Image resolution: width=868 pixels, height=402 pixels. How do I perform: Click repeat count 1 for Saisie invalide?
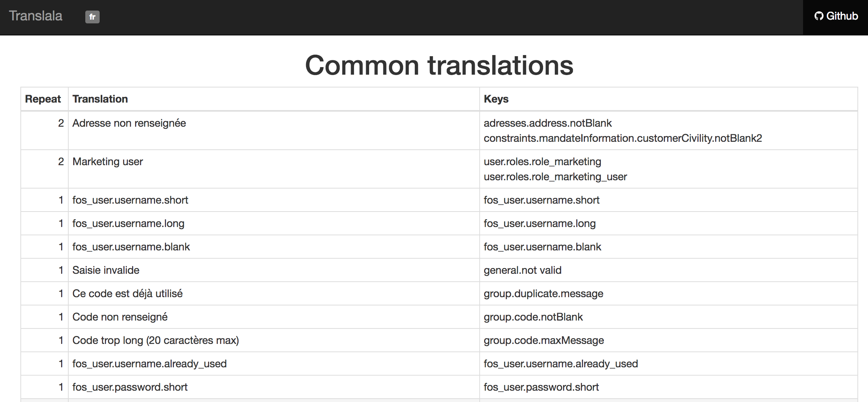61,270
